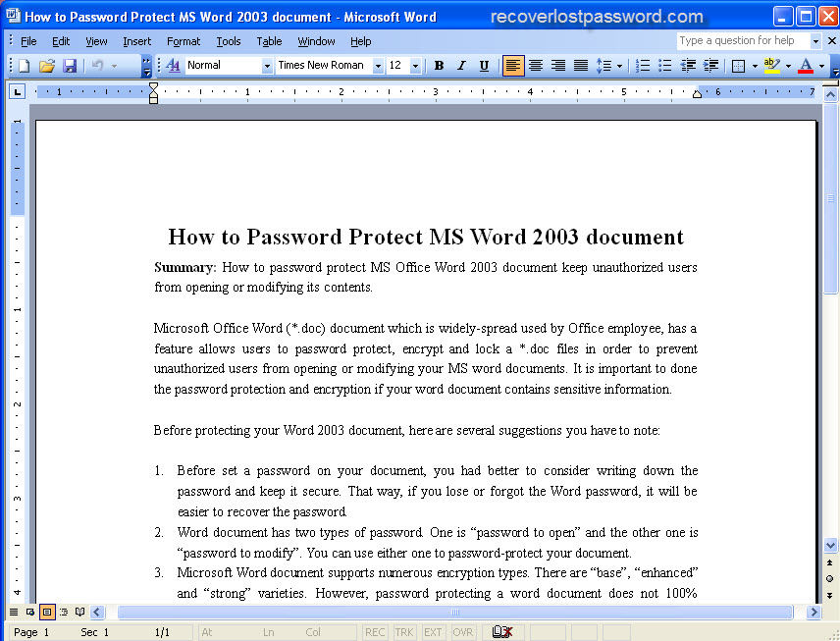This screenshot has height=641, width=840.
Task: Open the Format menu
Action: [184, 41]
